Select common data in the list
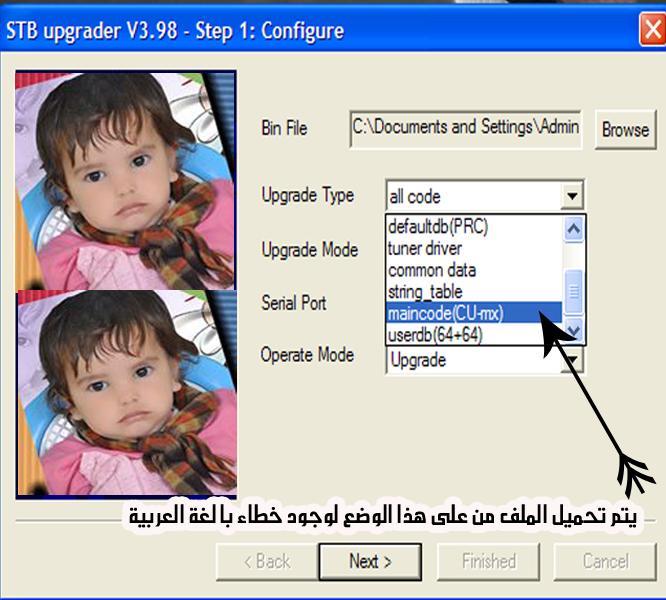Viewport: 666px width, 600px height. (474, 270)
